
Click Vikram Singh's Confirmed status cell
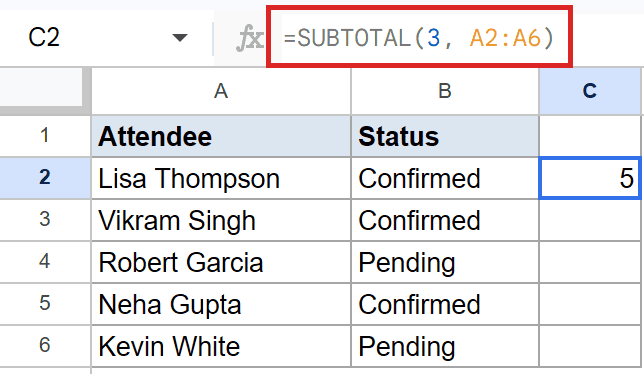(x=445, y=220)
